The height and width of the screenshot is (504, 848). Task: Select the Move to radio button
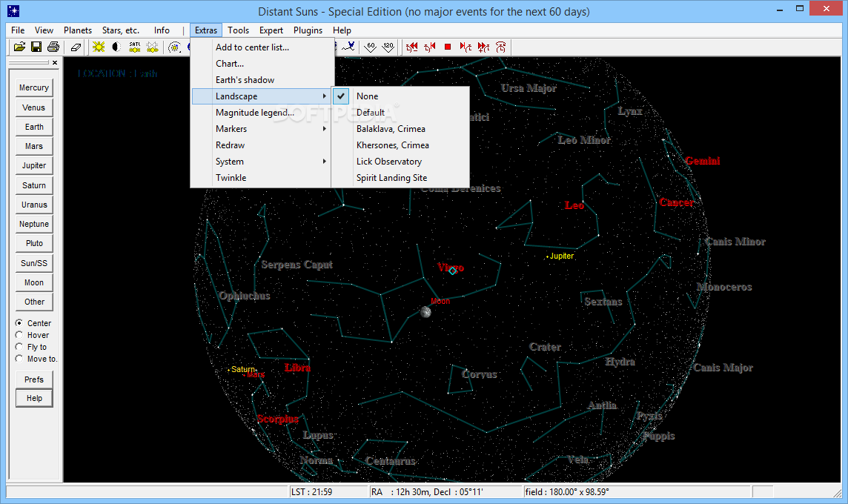tap(19, 359)
